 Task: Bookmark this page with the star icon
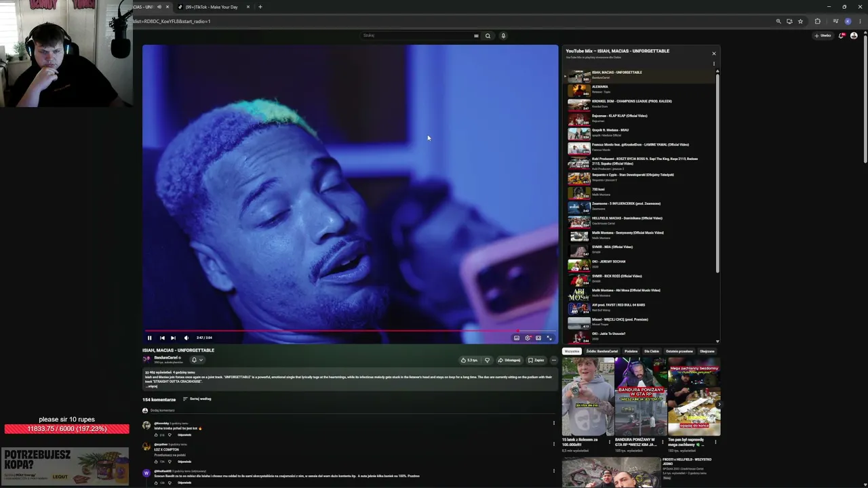(x=800, y=21)
